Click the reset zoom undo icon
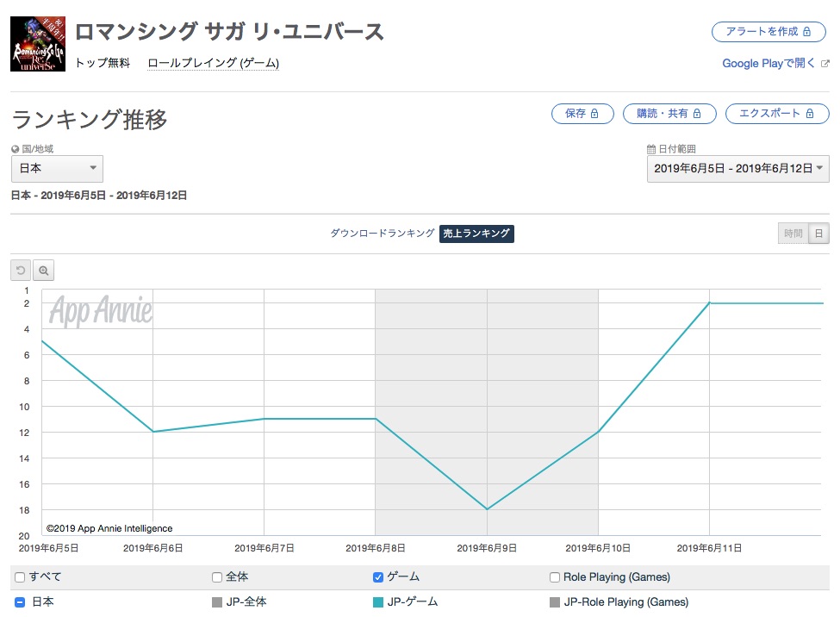 tap(21, 271)
